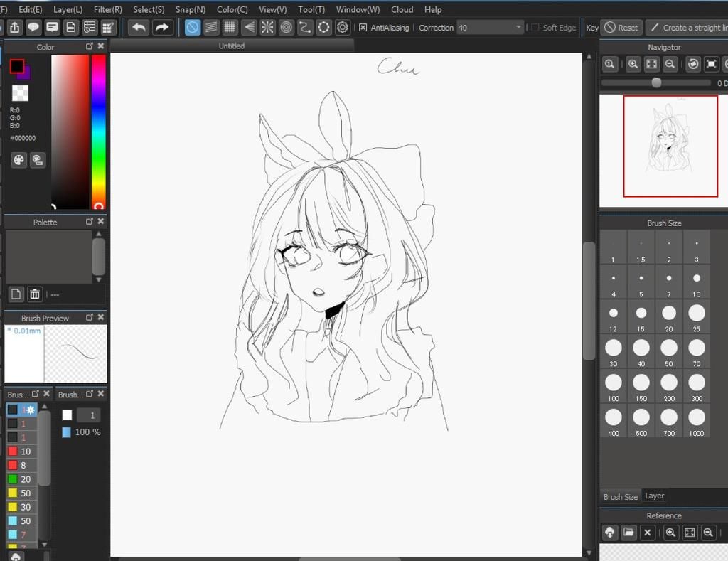This screenshot has width=728, height=561.
Task: Add a new palette color with the page icon
Action: tap(16, 294)
